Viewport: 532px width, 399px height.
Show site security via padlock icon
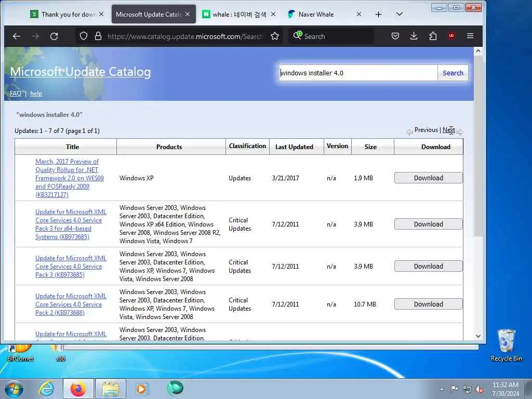[98, 36]
